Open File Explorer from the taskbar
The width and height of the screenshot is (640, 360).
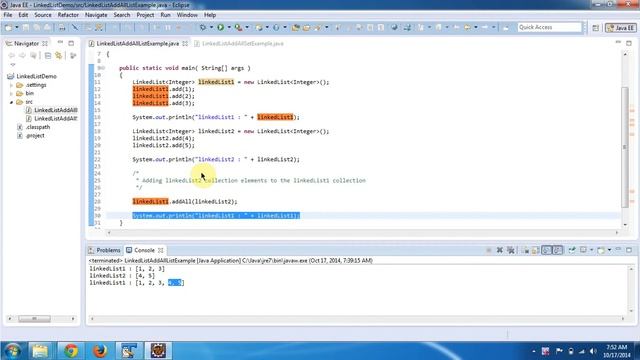[x=40, y=351]
